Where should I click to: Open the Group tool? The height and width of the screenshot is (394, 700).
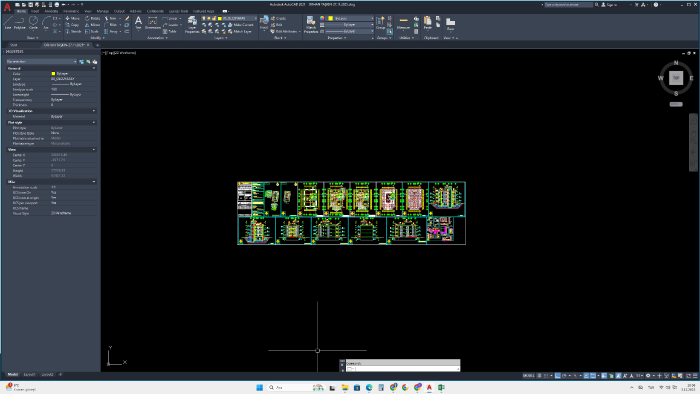pyautogui.click(x=380, y=23)
